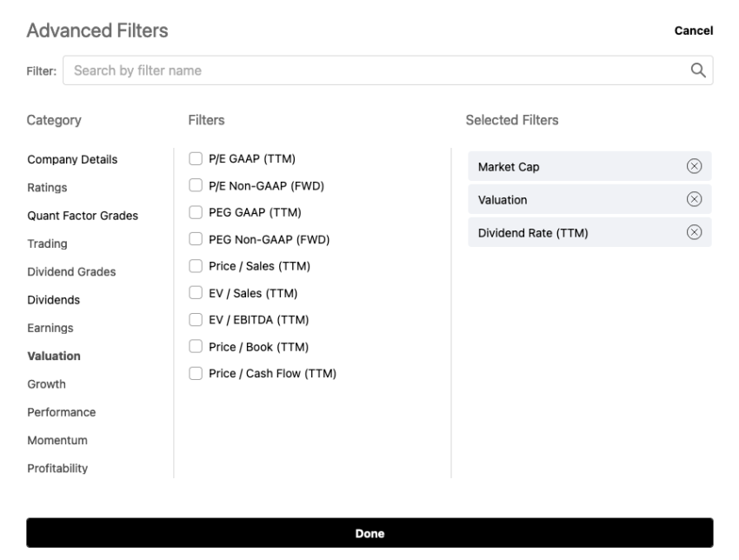Show the Profitability category filters

57,469
